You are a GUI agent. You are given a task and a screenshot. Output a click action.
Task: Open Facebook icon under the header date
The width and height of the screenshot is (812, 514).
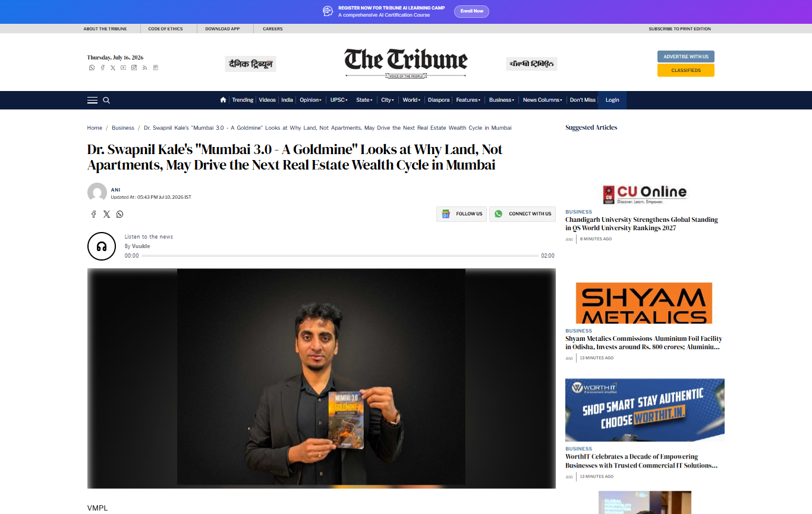click(102, 68)
